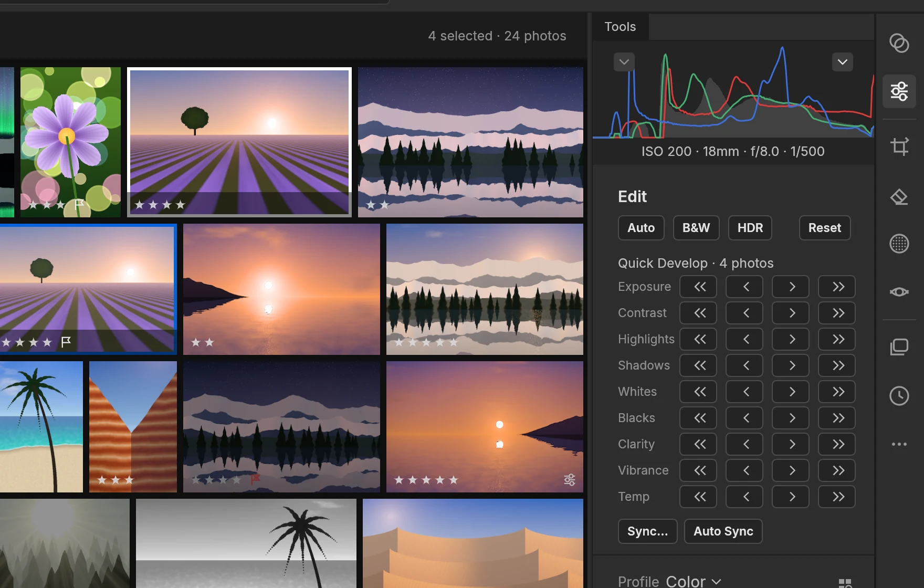Switch to the Tools tab
924x588 pixels.
[x=620, y=27]
